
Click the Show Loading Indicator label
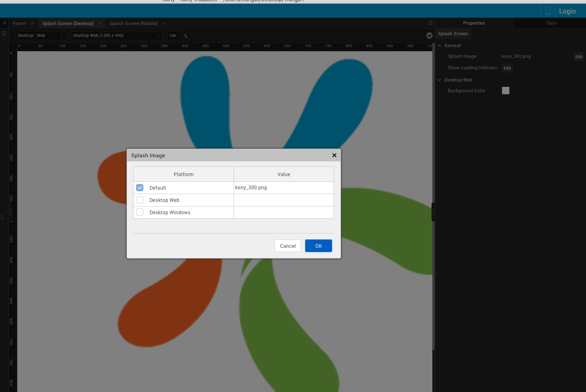pos(472,68)
